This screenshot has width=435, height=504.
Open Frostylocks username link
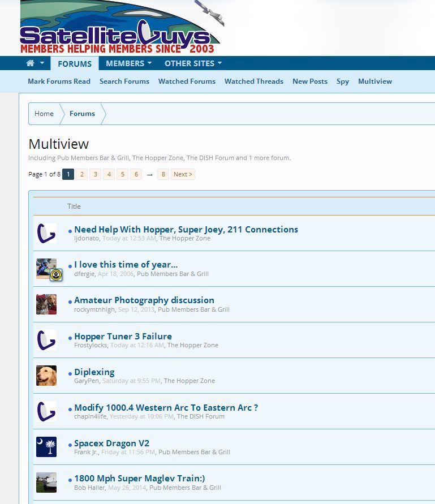(91, 345)
